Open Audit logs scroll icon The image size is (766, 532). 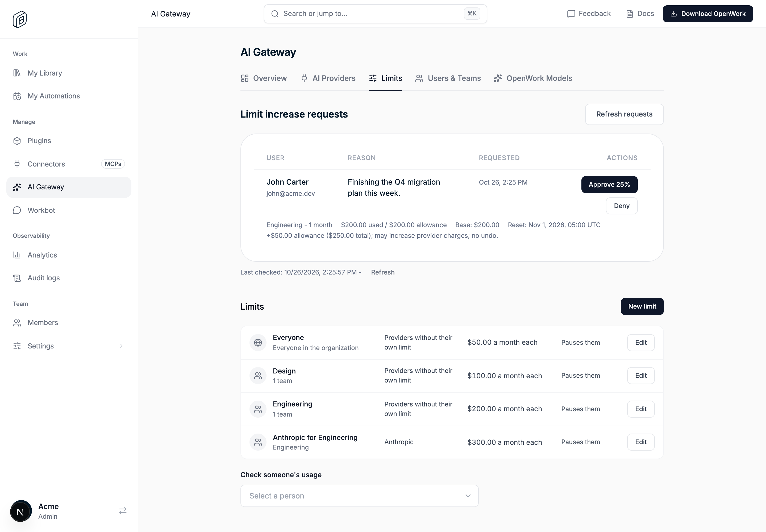[17, 278]
